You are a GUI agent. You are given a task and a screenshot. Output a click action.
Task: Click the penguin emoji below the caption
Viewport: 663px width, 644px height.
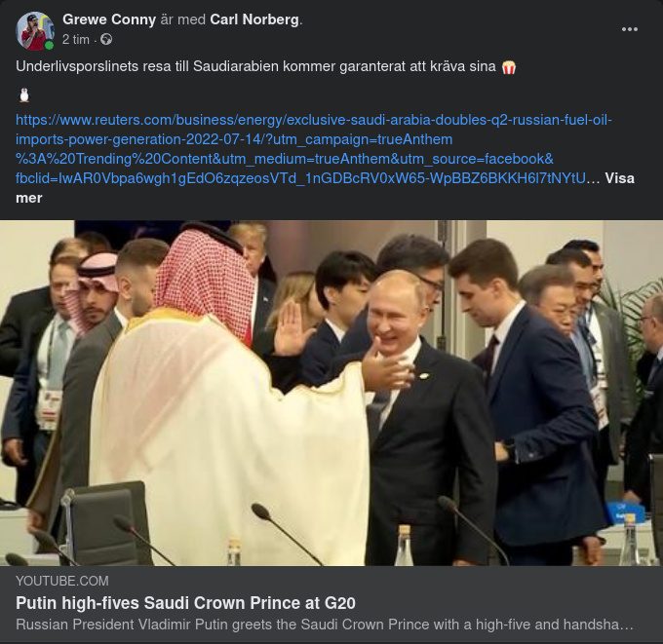[x=24, y=95]
